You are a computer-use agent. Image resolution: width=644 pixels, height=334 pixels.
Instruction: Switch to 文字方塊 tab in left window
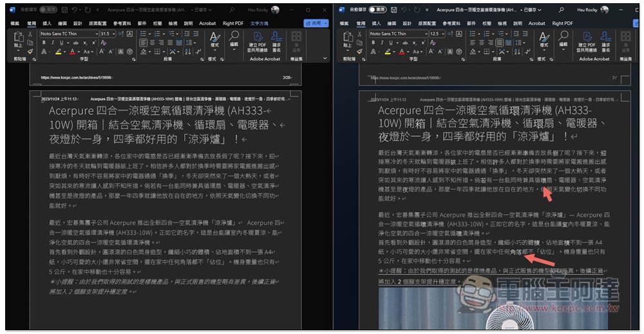coord(259,23)
